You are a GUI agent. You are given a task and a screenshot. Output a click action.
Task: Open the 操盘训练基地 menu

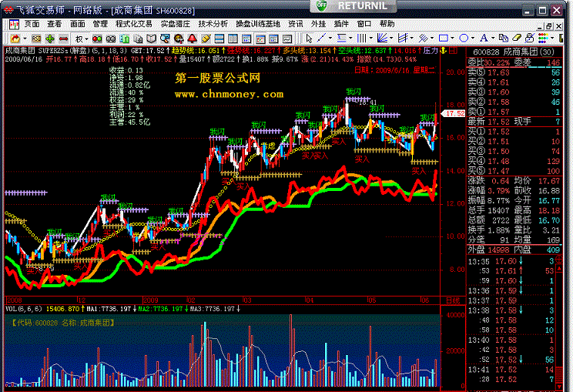258,24
